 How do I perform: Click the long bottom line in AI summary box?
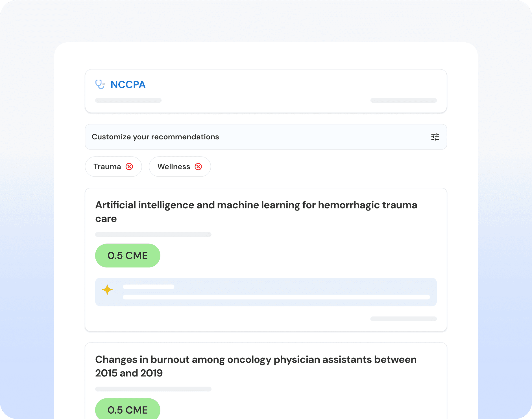coord(276,297)
